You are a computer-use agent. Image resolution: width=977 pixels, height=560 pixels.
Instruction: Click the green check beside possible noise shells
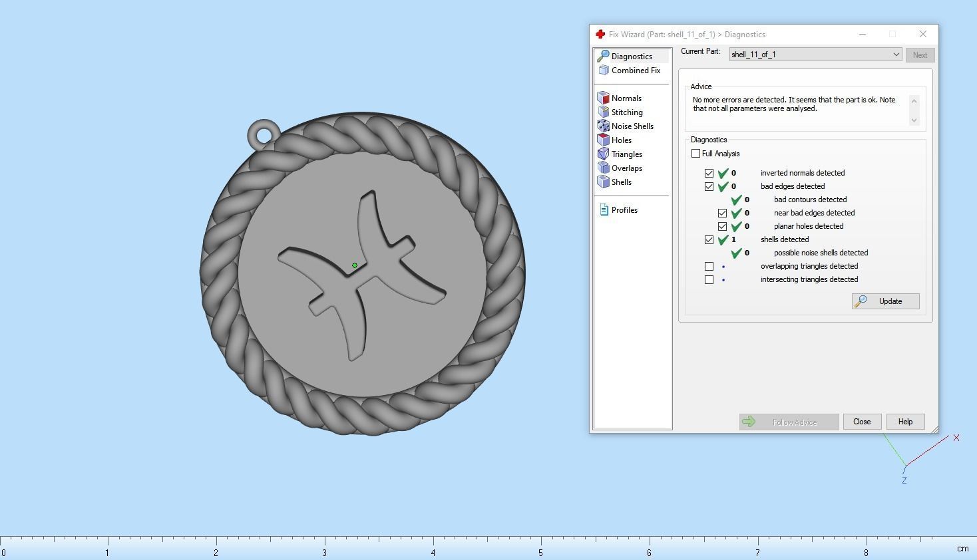coord(737,253)
